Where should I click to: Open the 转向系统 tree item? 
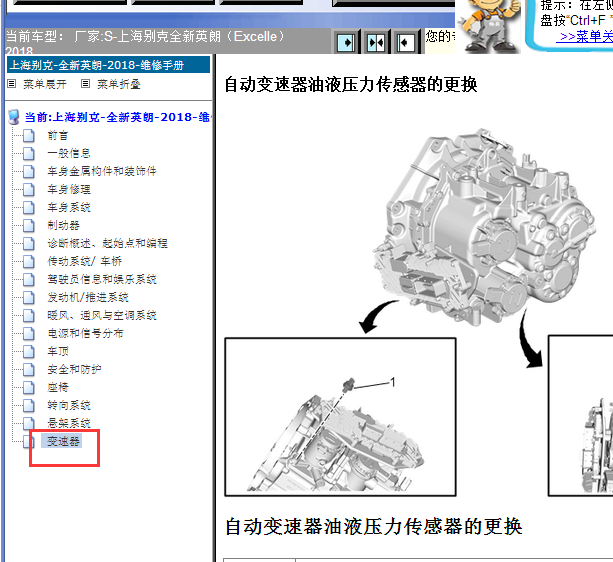(x=69, y=405)
